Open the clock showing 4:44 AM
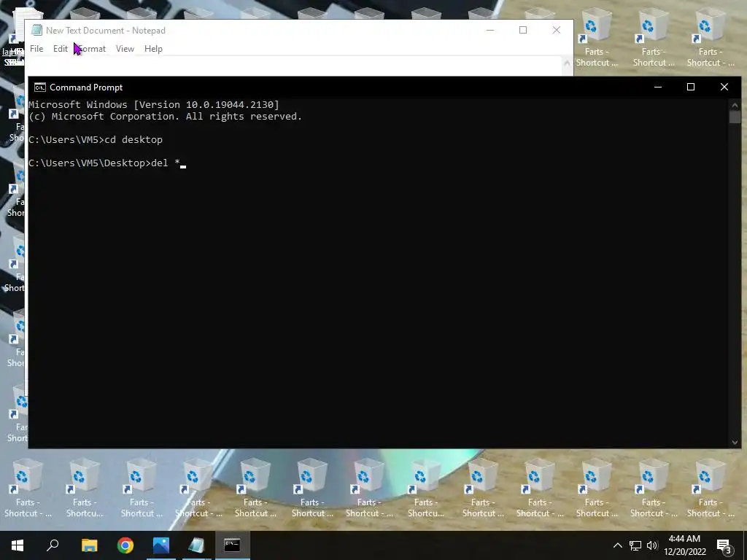The width and height of the screenshot is (747, 560). (x=685, y=545)
